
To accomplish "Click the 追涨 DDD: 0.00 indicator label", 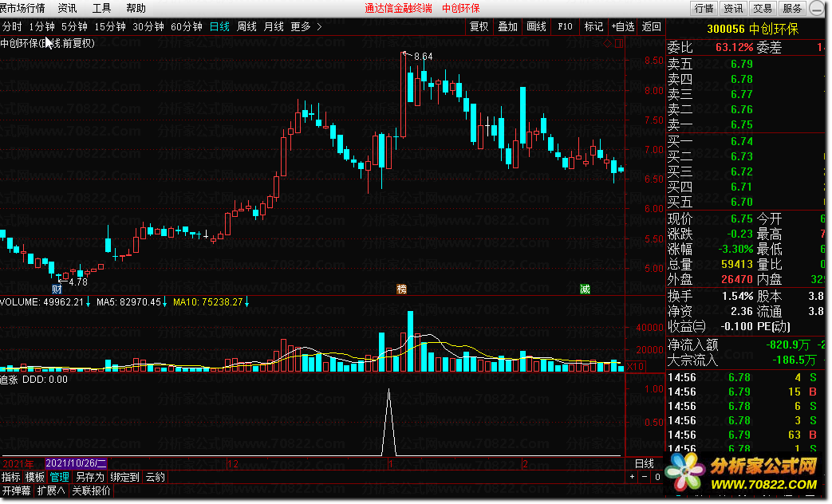I will point(34,380).
